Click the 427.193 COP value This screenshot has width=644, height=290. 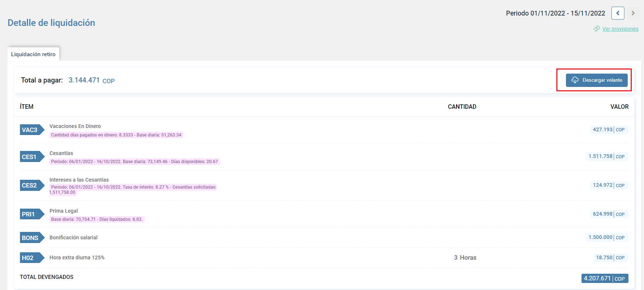click(x=609, y=129)
